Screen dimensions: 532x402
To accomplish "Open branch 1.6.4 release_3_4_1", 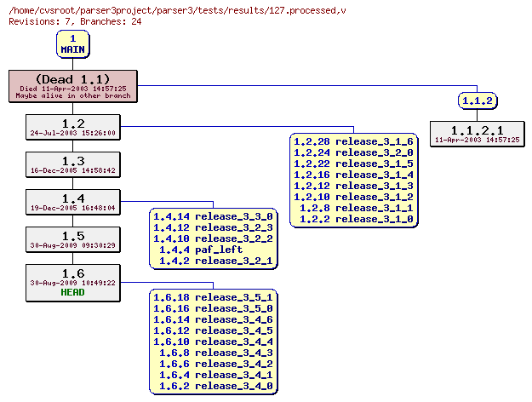I will pos(216,375).
